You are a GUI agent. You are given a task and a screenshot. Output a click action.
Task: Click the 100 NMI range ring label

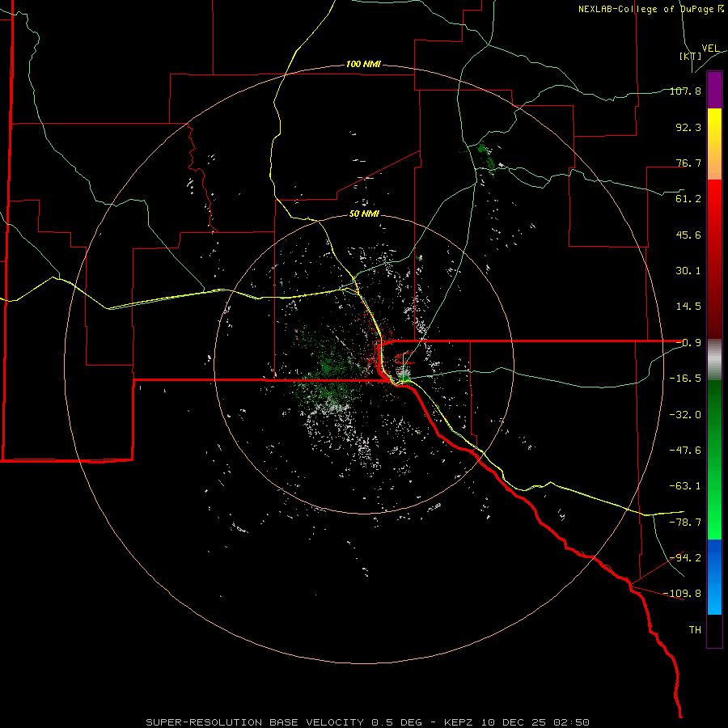point(363,64)
